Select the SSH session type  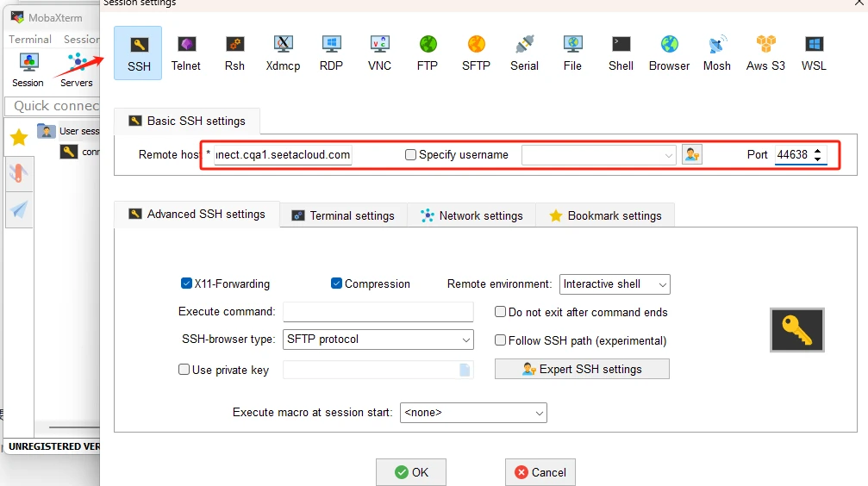point(138,53)
